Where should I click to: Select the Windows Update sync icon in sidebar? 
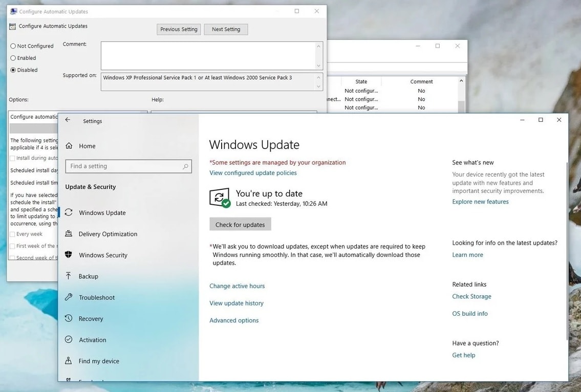pos(69,212)
